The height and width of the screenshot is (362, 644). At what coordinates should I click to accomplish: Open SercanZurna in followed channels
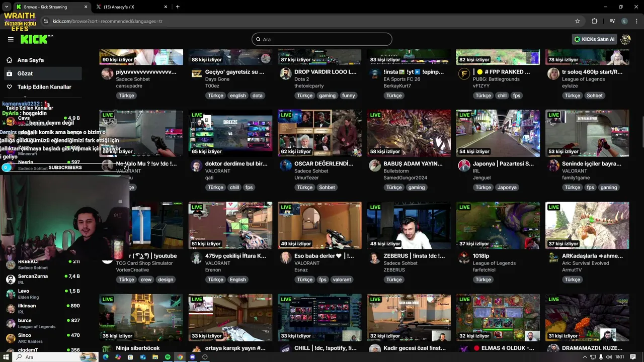pyautogui.click(x=43, y=279)
